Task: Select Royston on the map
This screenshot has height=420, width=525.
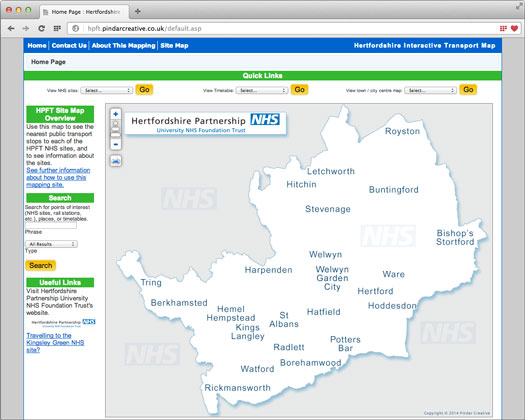Action: 402,131
